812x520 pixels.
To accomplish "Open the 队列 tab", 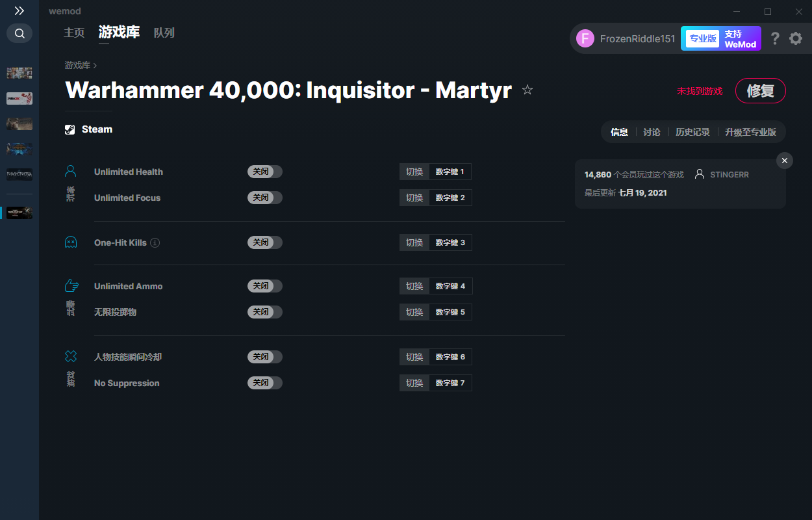I will click(164, 32).
